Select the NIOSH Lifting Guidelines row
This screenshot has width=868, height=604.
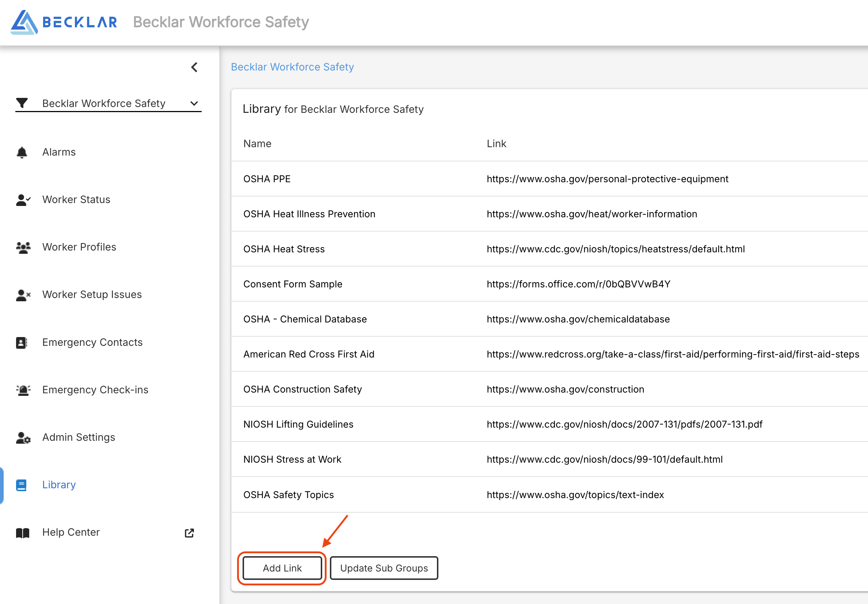click(298, 424)
